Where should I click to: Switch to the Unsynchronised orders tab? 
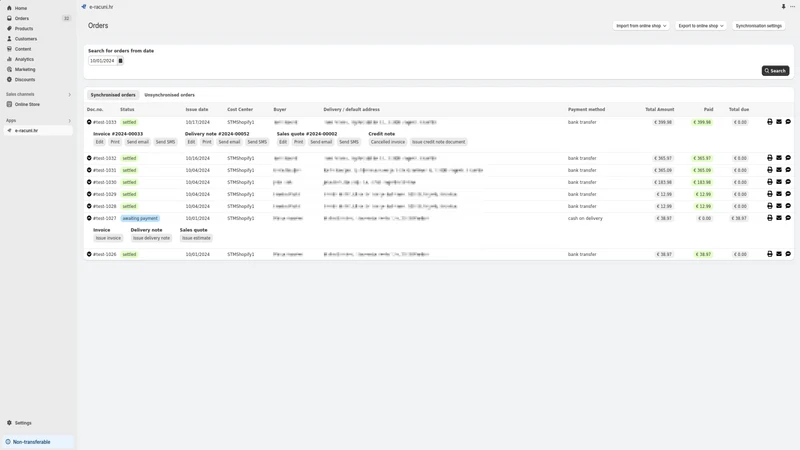169,95
